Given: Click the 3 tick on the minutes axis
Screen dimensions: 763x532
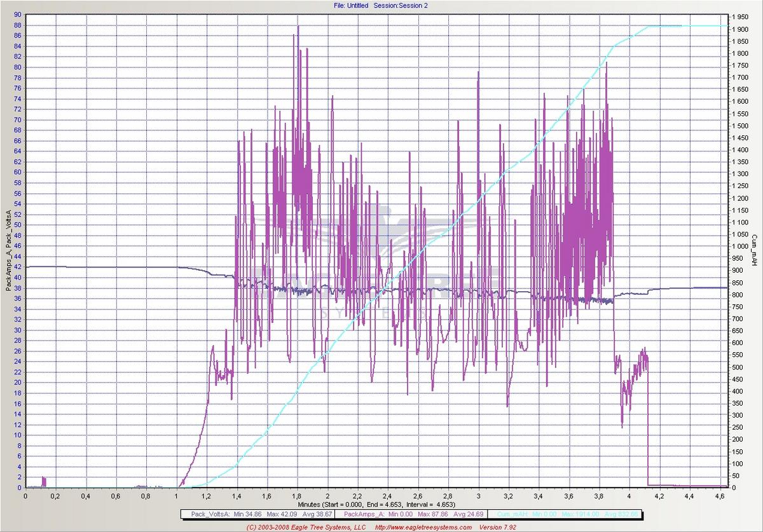Looking at the screenshot, I should coord(478,496).
